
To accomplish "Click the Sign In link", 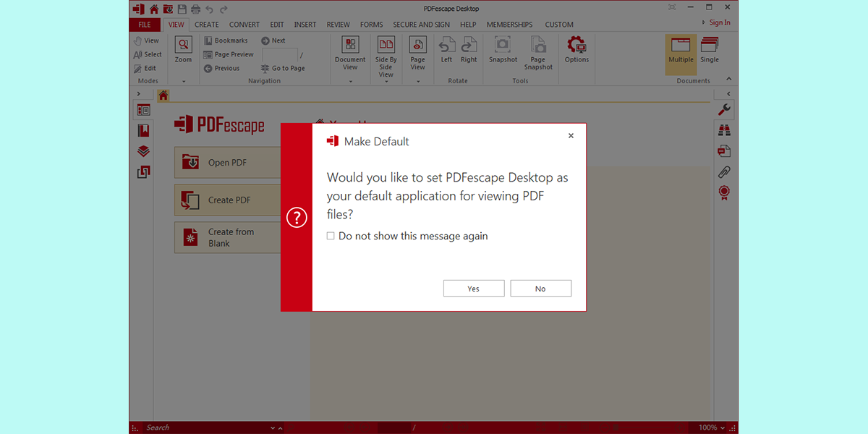I will point(719,22).
